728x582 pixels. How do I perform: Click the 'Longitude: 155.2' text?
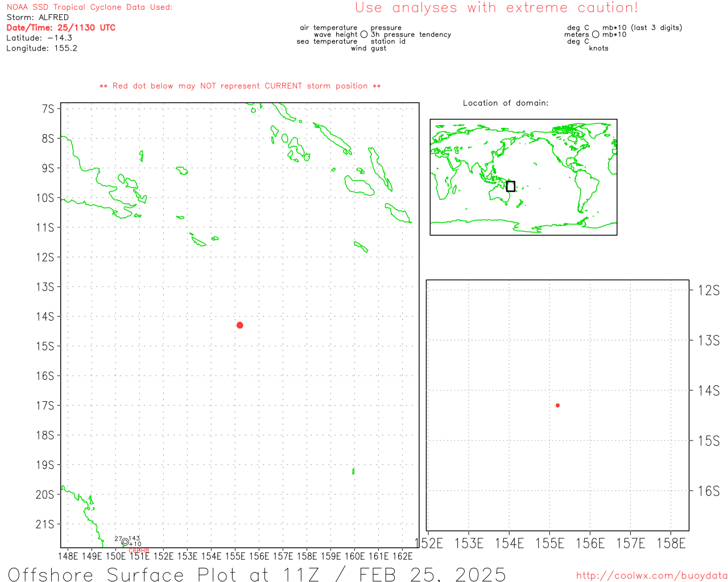click(x=42, y=48)
